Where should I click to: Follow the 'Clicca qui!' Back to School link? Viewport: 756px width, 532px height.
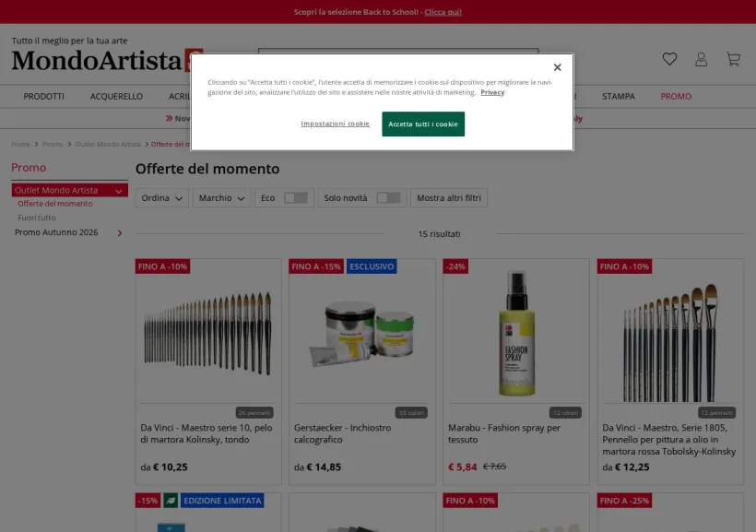pyautogui.click(x=443, y=12)
